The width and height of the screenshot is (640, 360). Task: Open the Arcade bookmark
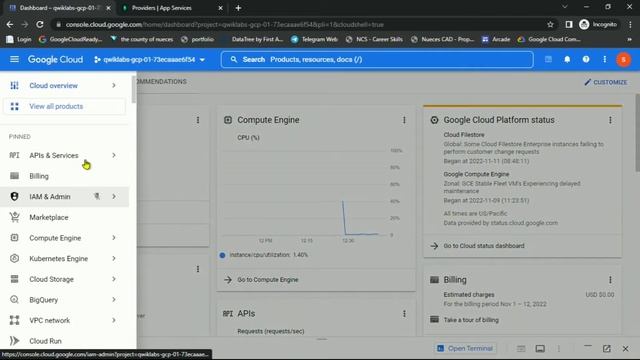tap(496, 40)
